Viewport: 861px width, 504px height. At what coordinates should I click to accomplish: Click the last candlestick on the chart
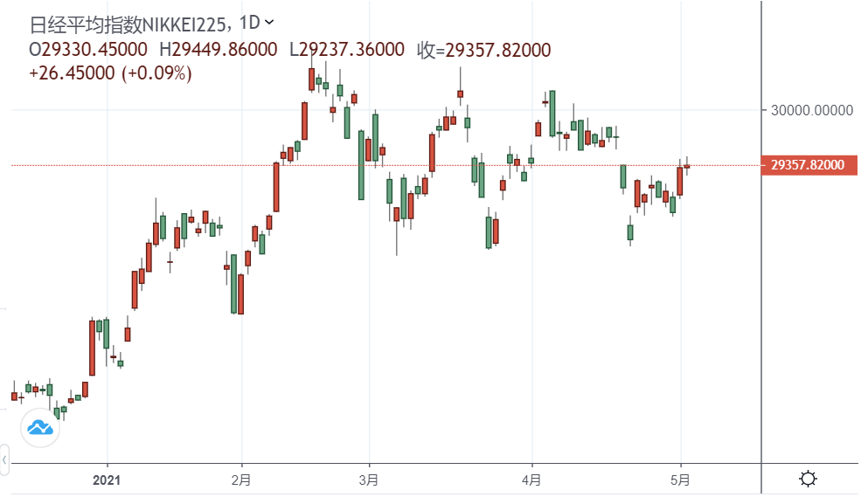point(687,166)
